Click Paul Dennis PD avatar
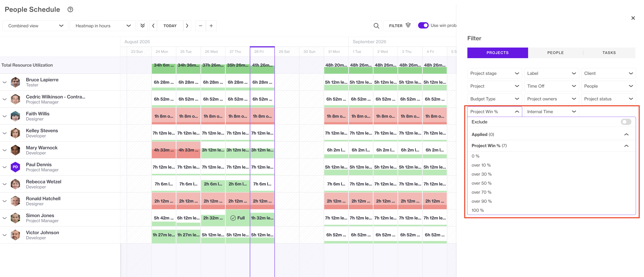Screen dimensions: 644x277 point(15,167)
